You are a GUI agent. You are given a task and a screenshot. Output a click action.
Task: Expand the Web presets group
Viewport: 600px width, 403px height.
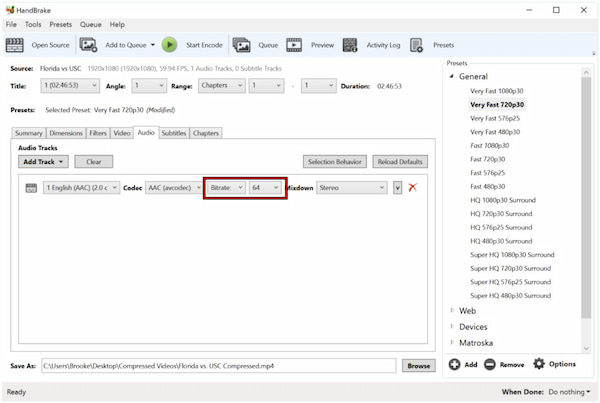point(452,310)
